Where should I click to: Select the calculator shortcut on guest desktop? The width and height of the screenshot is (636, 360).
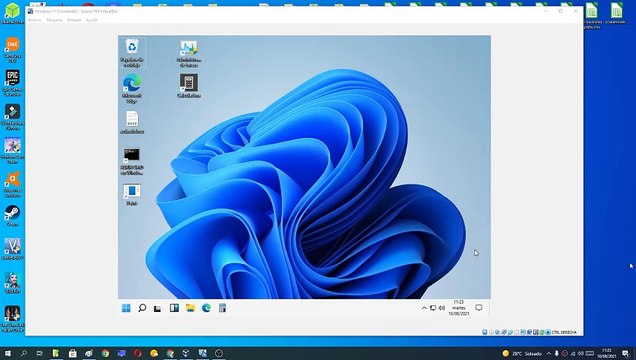pyautogui.click(x=189, y=86)
